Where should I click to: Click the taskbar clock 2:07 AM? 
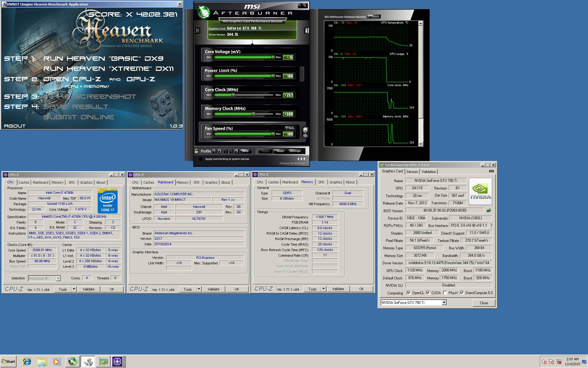572,359
